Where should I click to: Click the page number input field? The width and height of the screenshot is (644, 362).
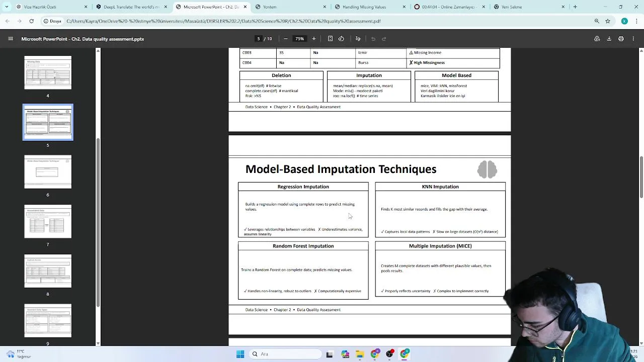coord(258,39)
